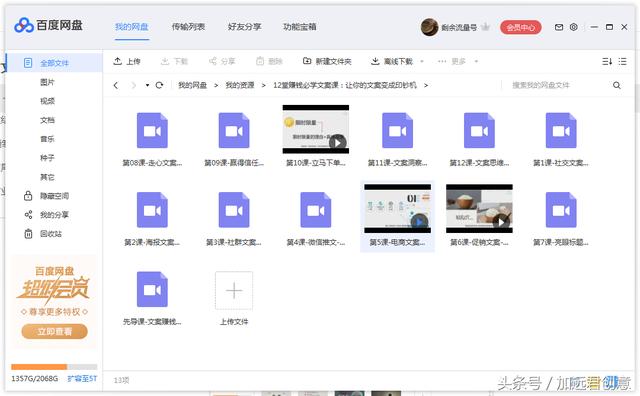Expand the navigation history dropdown arrow
Screen dimensions: 640x396
[147, 85]
